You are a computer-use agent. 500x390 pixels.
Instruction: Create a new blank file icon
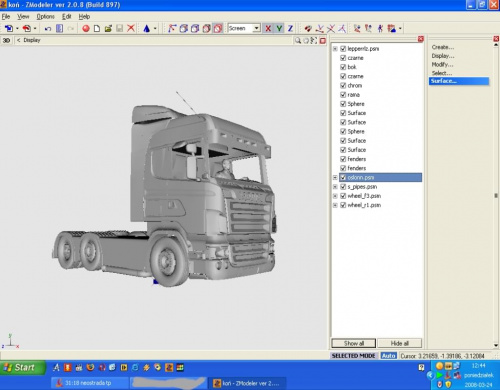click(x=97, y=29)
